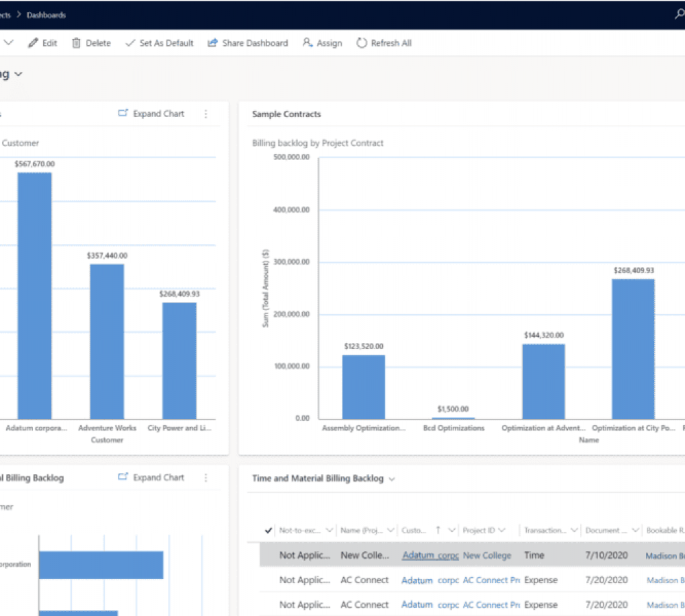The image size is (685, 616).
Task: Click the Assign person icon
Action: 306,42
